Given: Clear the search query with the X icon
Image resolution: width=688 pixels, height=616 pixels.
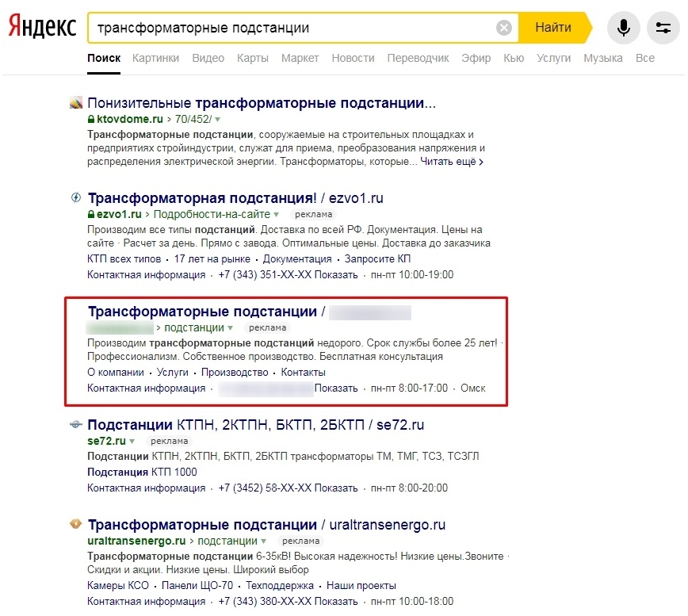Looking at the screenshot, I should point(504,28).
